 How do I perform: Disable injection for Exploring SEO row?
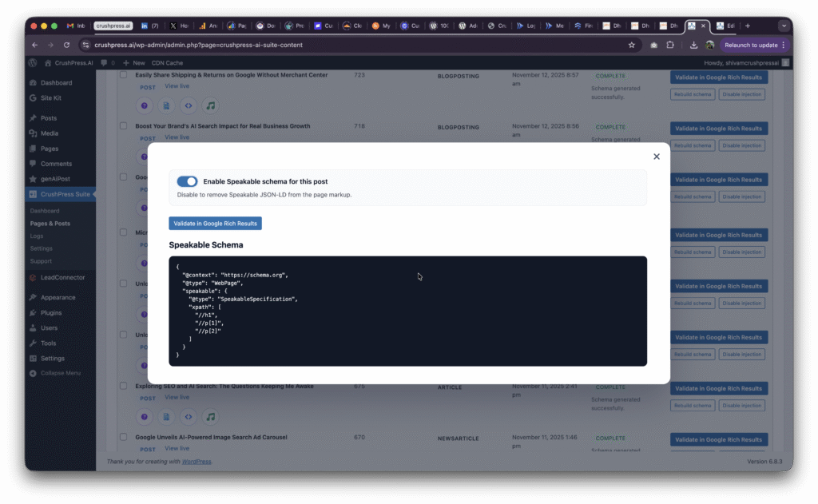pyautogui.click(x=741, y=406)
